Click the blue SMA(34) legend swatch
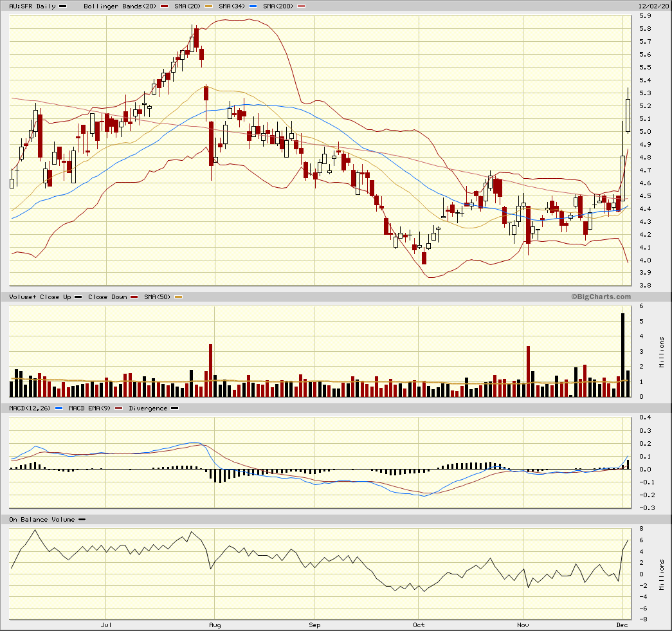Screen dimensions: 672x631 click(253, 6)
